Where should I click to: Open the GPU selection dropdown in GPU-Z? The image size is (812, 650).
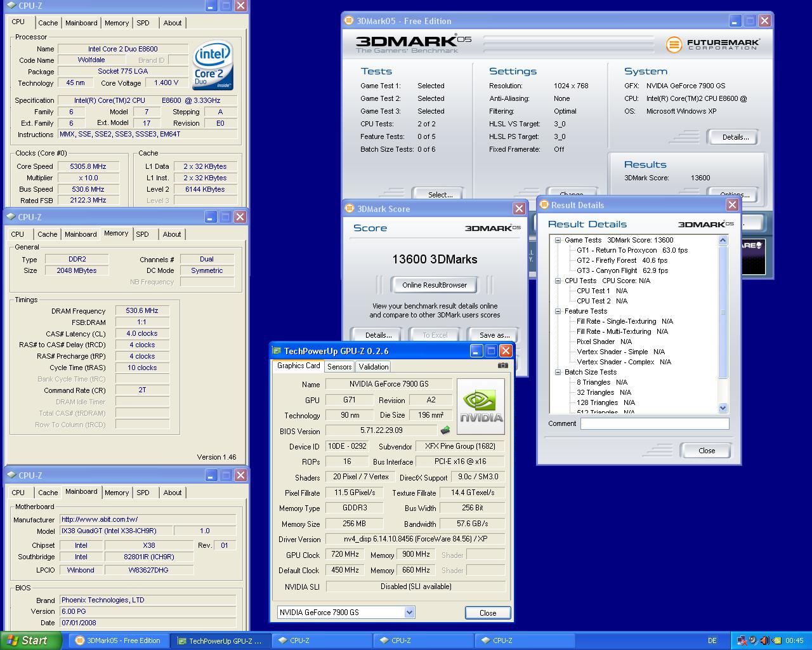pos(409,612)
